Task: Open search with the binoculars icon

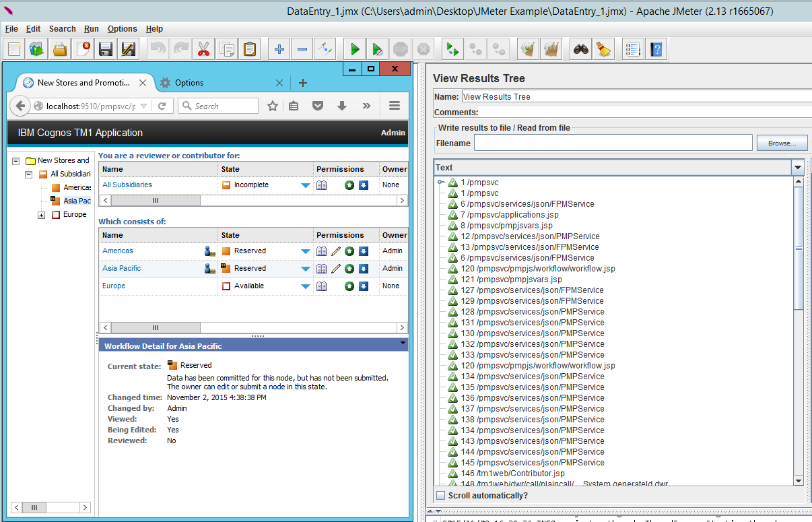Action: [581, 49]
